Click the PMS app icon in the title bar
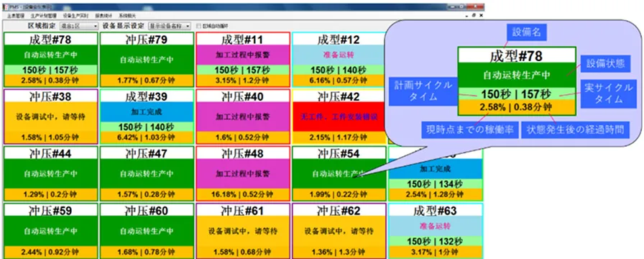The width and height of the screenshot is (644, 259). tap(6, 6)
